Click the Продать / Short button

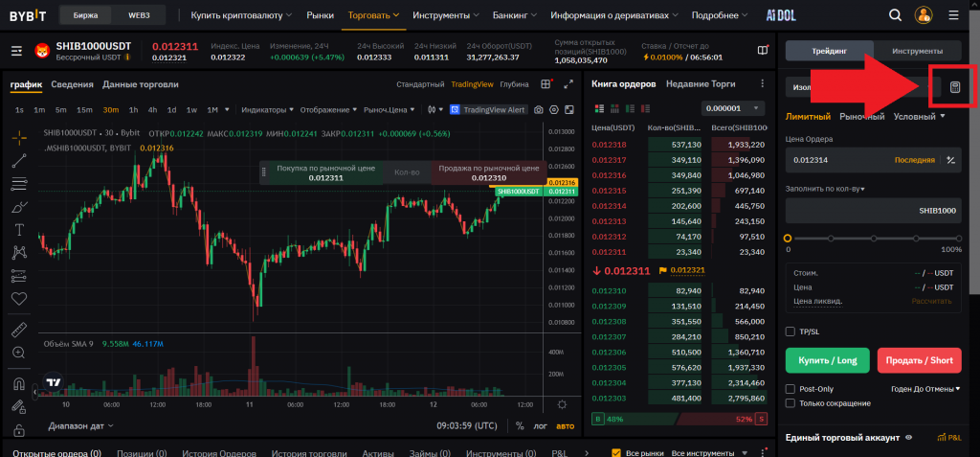coord(920,360)
